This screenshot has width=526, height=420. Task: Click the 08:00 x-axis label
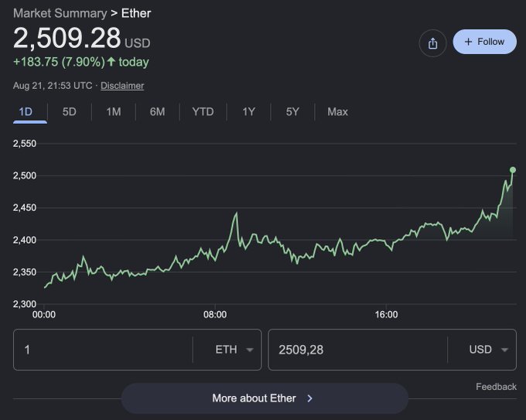pos(215,315)
